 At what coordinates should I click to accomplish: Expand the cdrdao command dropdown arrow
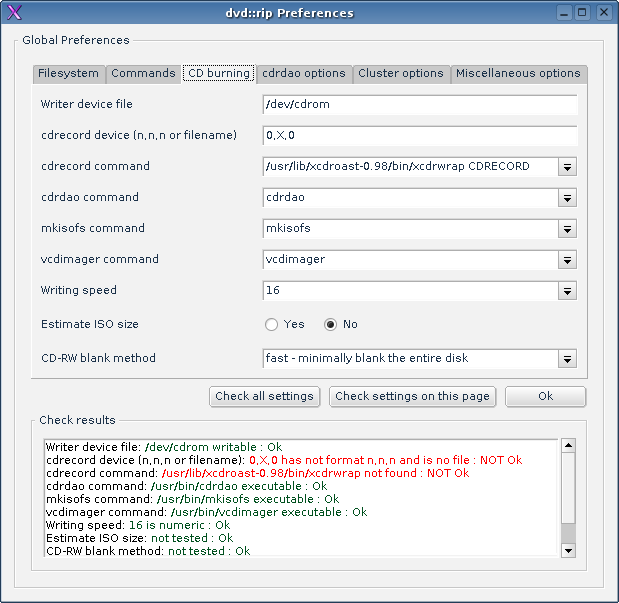tap(567, 198)
